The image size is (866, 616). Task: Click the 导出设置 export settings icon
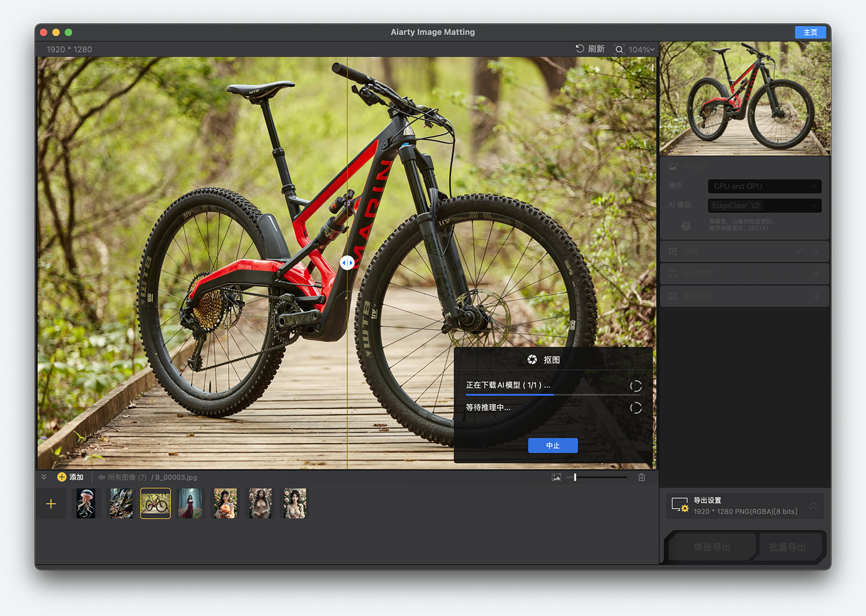tap(680, 505)
